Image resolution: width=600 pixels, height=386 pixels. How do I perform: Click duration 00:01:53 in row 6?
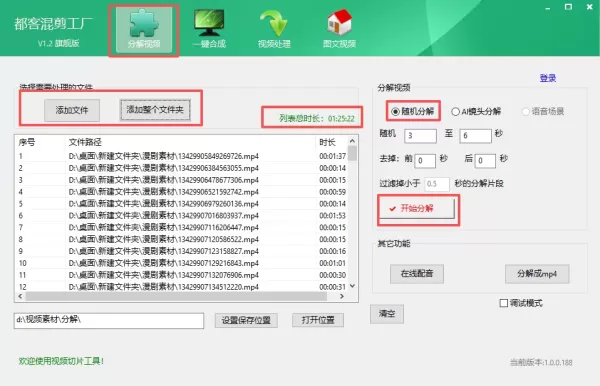(x=333, y=215)
